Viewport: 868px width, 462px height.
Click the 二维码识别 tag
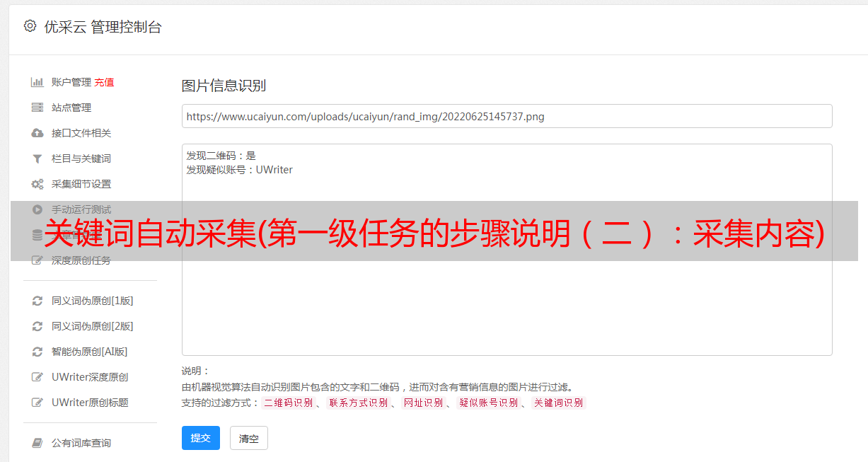(x=288, y=403)
